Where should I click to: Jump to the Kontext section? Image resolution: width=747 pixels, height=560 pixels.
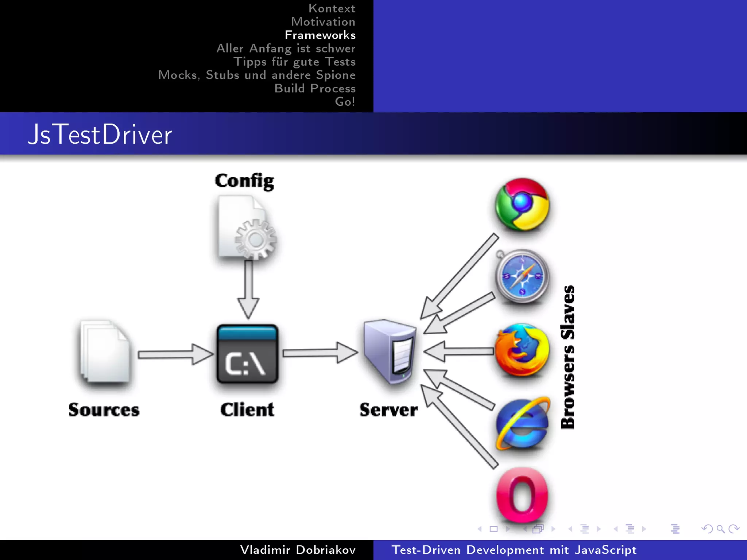coord(332,8)
